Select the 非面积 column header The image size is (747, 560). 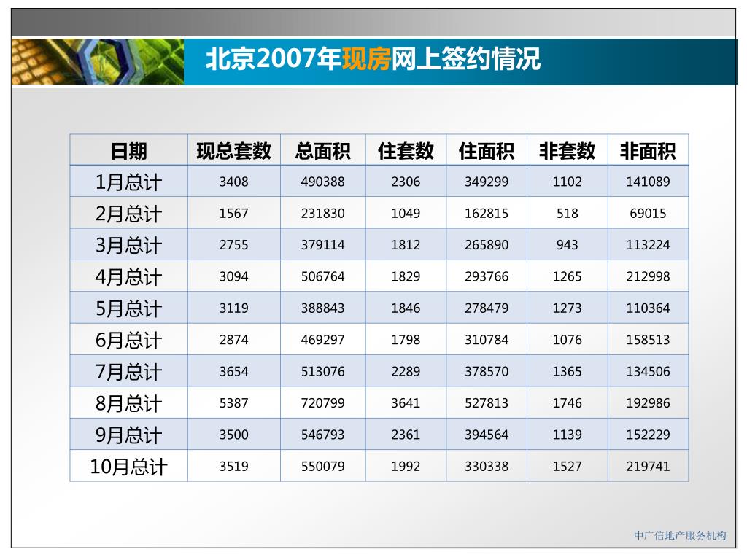pyautogui.click(x=648, y=150)
